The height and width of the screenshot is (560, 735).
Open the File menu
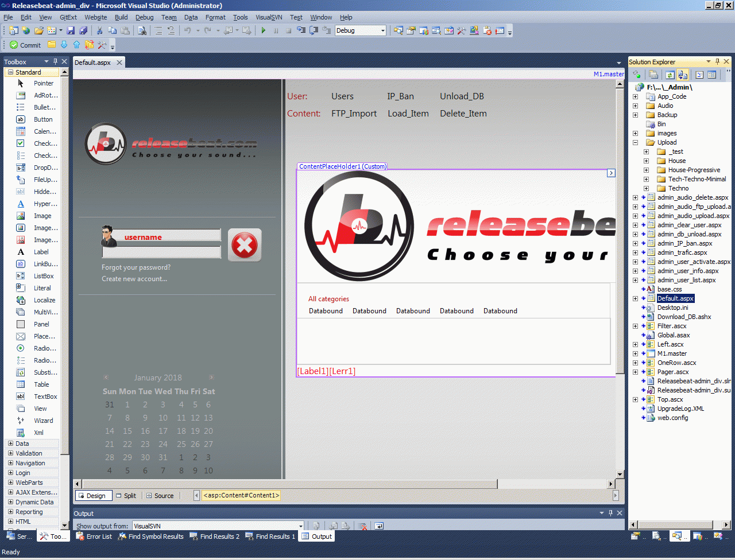point(8,17)
